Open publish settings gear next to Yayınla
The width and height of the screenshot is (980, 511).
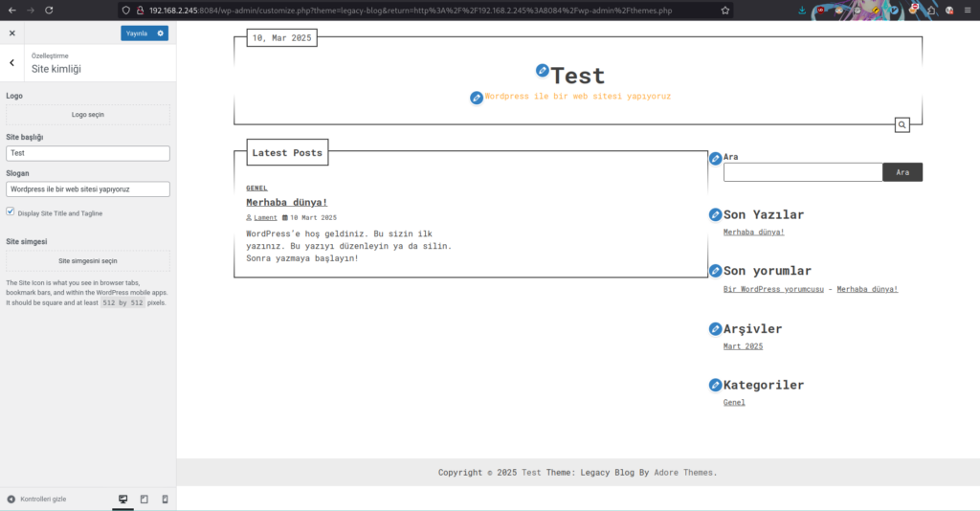161,33
